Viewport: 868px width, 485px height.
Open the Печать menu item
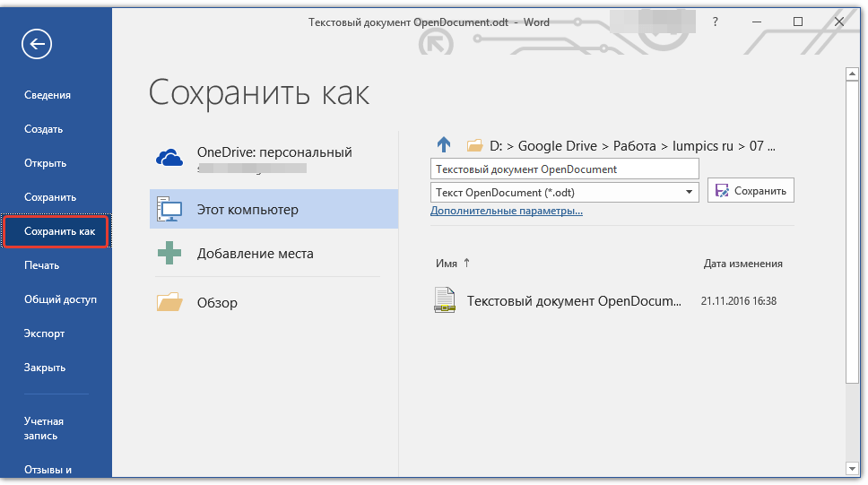click(x=41, y=265)
